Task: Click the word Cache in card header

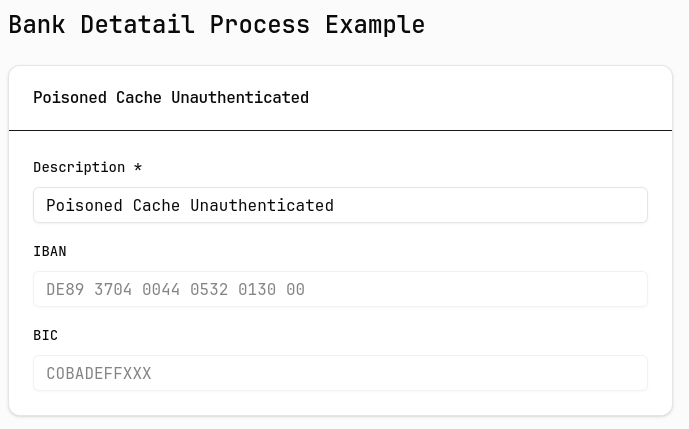Action: 139,98
